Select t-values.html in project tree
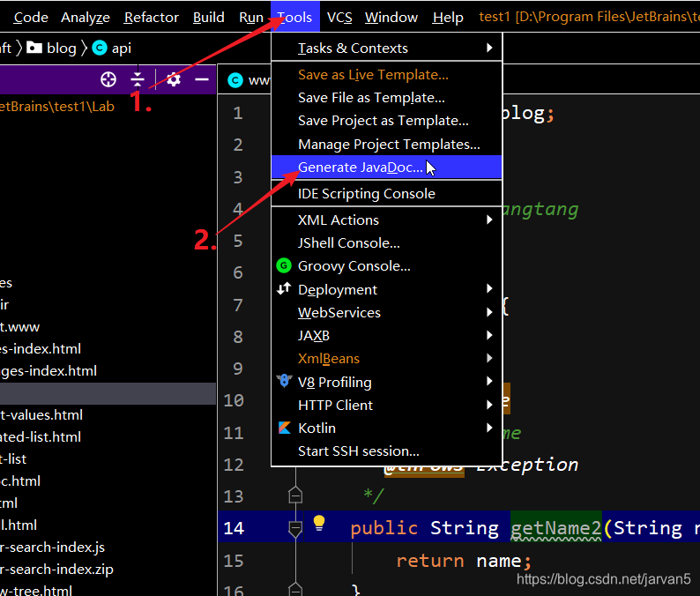 pos(41,414)
